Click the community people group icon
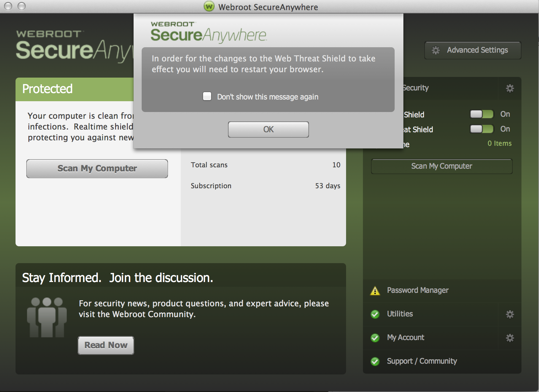The image size is (539, 392). pyautogui.click(x=47, y=317)
